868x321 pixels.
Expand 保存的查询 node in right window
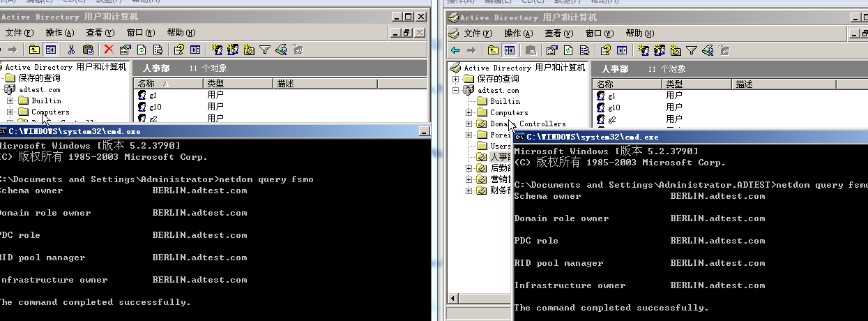pyautogui.click(x=457, y=79)
